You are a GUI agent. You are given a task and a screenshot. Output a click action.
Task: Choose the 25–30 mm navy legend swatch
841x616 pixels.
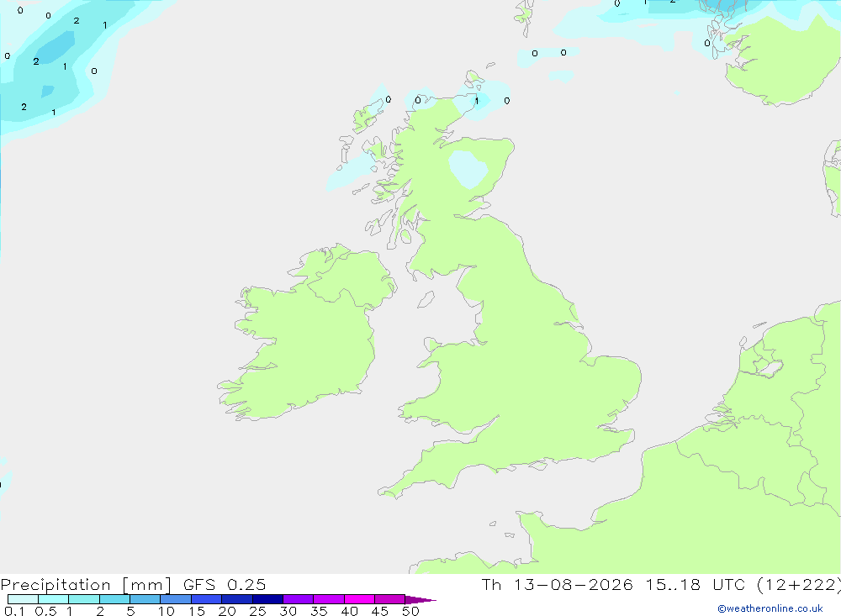tap(267, 599)
